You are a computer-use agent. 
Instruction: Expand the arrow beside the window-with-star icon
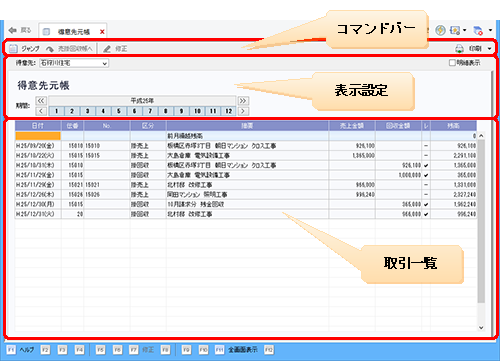pyautogui.click(x=464, y=30)
